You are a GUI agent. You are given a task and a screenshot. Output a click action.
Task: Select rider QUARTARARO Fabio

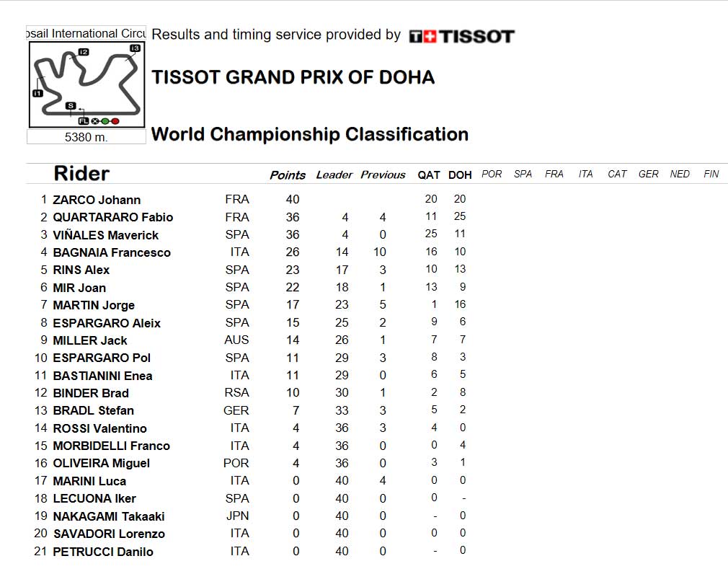pyautogui.click(x=113, y=217)
